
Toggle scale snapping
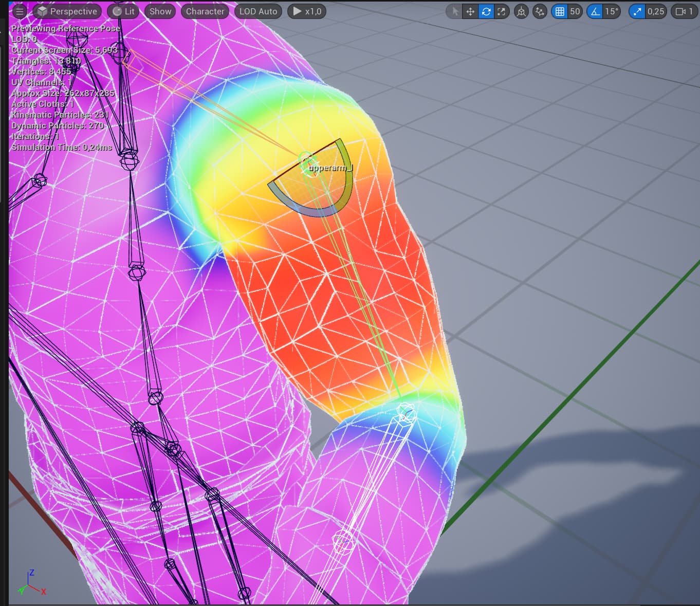[637, 11]
